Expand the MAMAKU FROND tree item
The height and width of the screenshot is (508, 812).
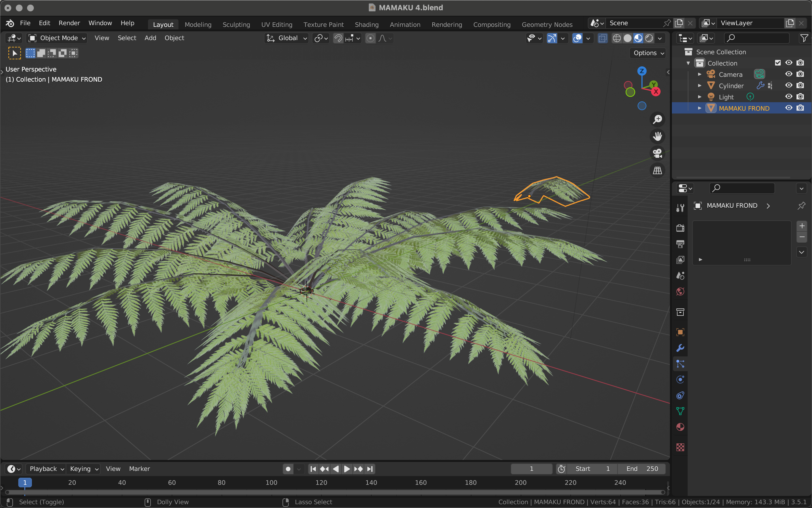point(700,108)
